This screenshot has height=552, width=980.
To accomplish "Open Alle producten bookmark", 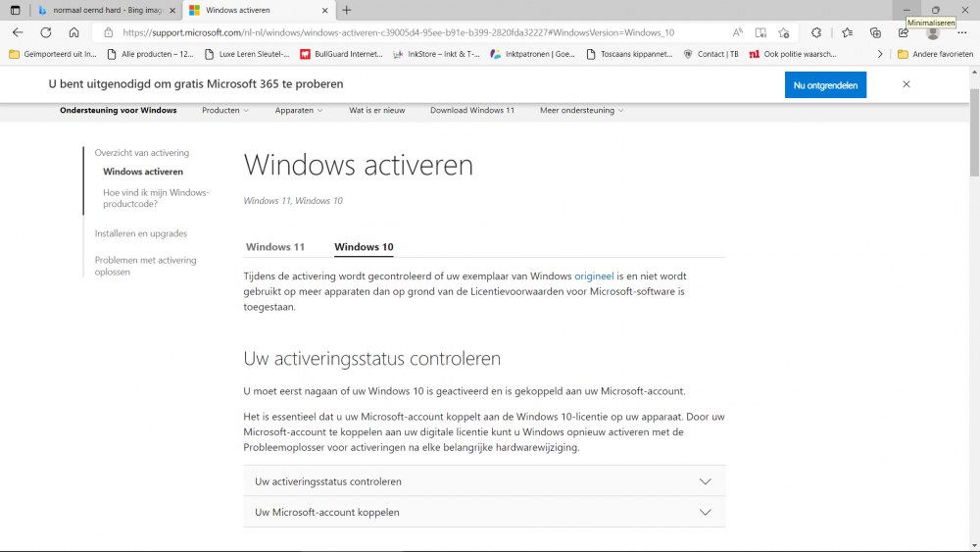I will pos(151,54).
